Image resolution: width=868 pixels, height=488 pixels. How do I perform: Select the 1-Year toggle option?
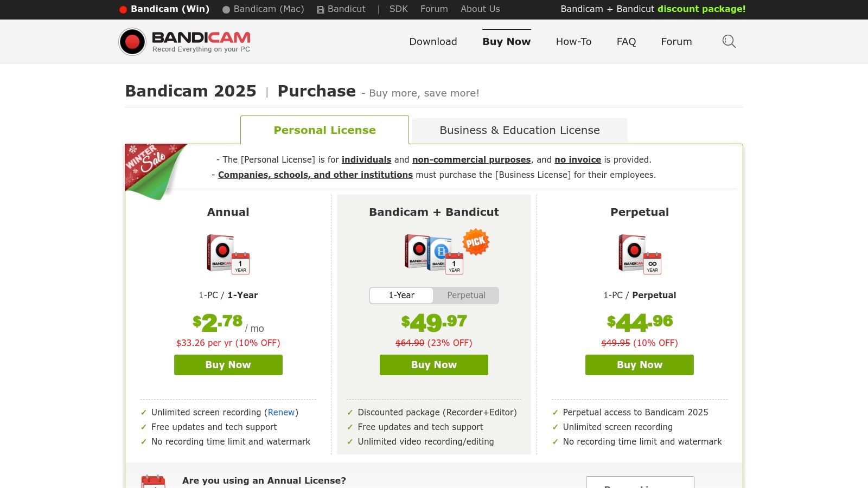pyautogui.click(x=401, y=296)
